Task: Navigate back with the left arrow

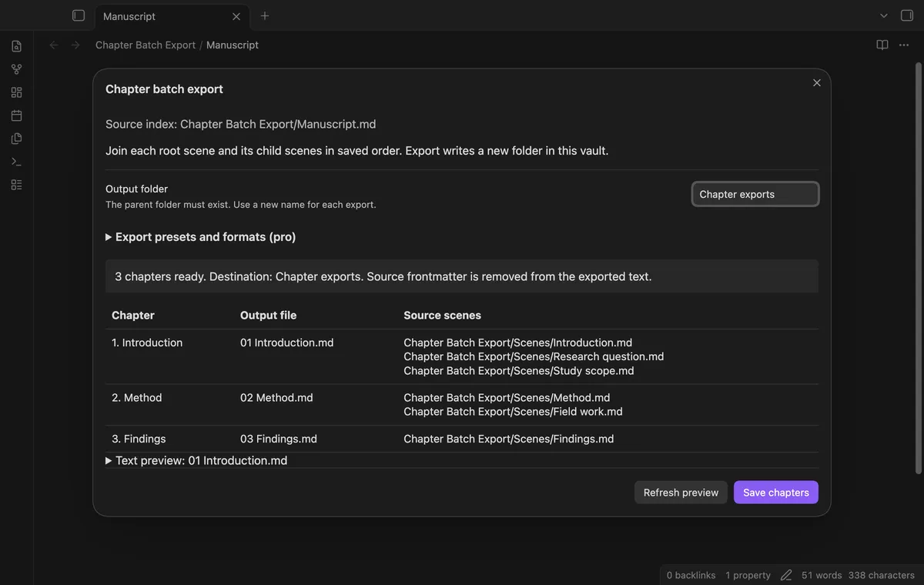Action: pyautogui.click(x=54, y=45)
